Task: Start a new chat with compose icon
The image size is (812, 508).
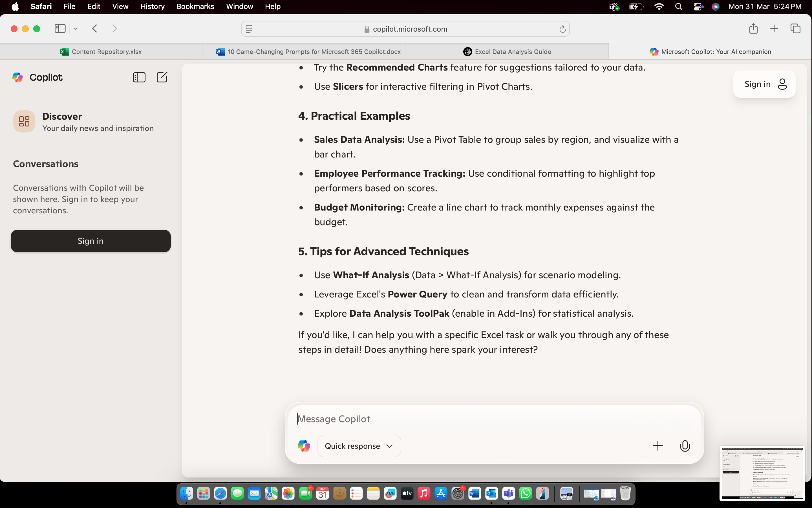Action: (x=162, y=77)
